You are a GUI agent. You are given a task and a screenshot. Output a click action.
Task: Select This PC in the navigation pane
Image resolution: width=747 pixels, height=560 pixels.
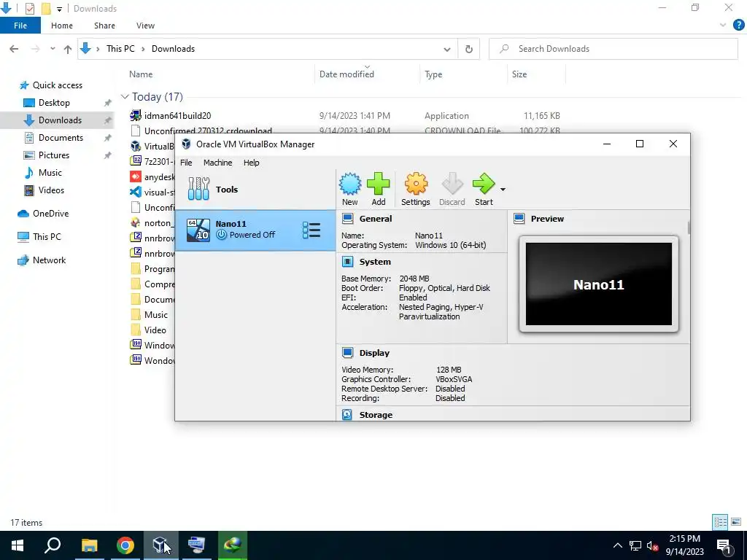point(47,237)
